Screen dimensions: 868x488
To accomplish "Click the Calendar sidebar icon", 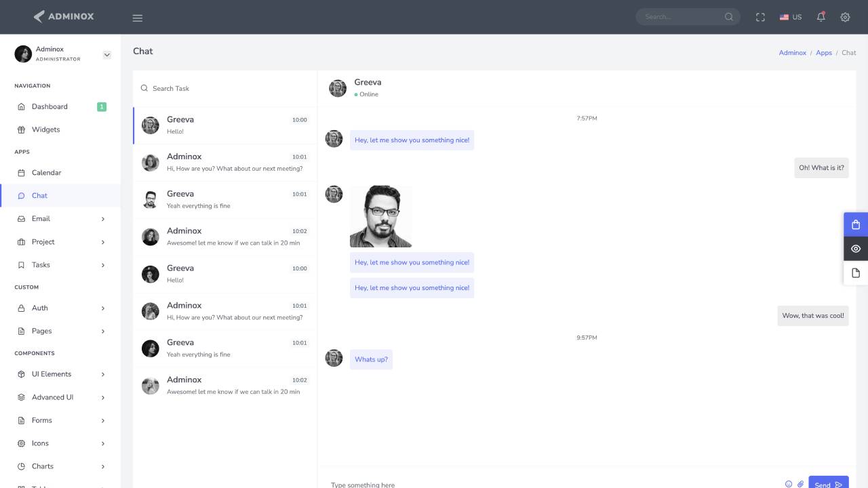I will click(21, 173).
